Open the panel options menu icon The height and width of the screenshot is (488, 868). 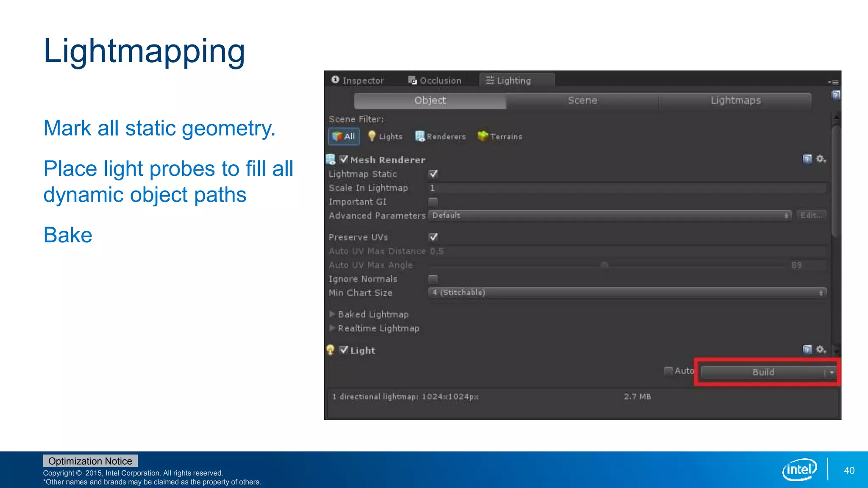click(833, 82)
